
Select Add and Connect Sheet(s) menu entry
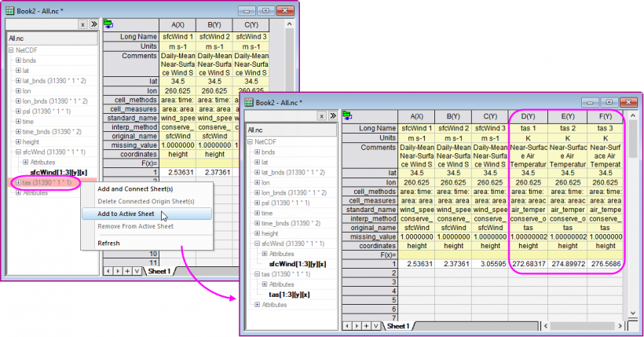tap(135, 189)
